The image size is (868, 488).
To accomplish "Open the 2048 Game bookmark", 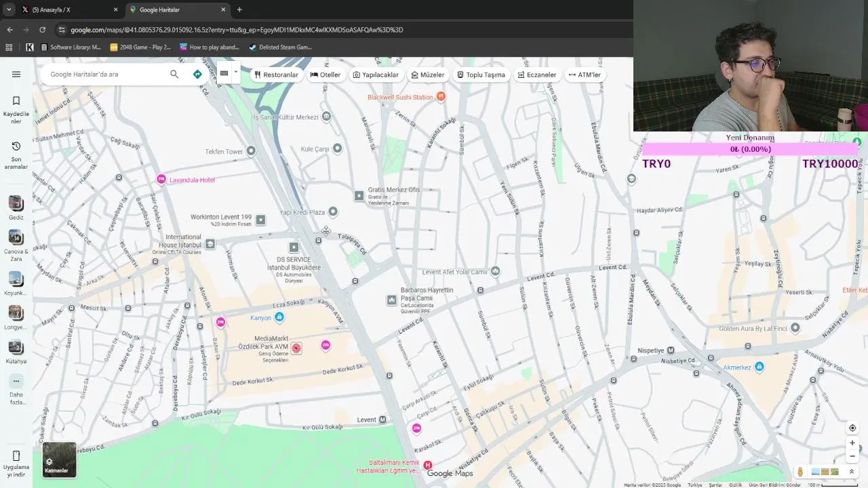I will 140,47.
